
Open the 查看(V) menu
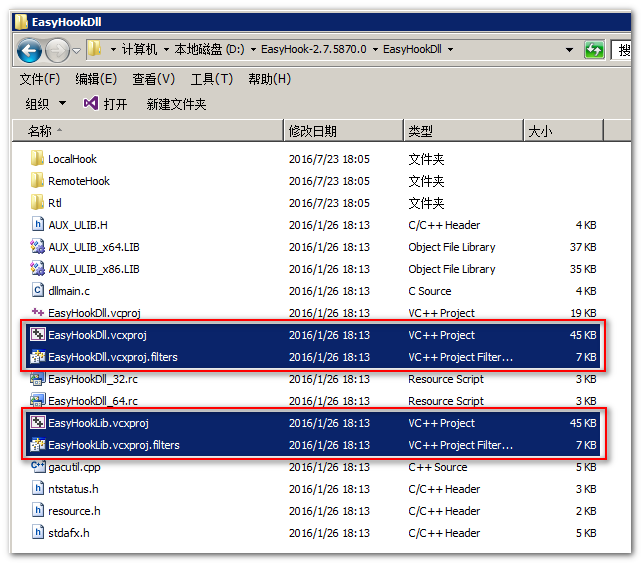tap(153, 79)
